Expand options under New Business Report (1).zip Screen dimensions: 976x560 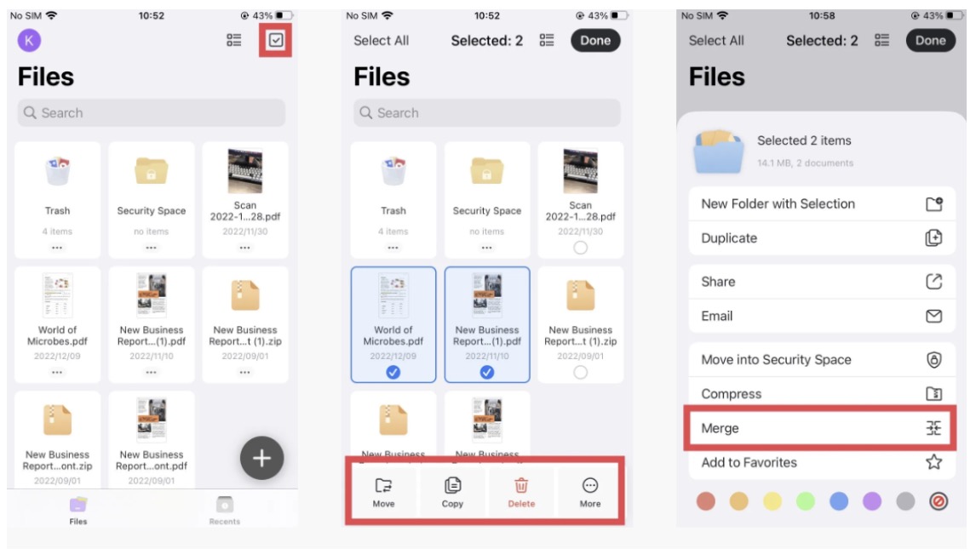coord(244,372)
